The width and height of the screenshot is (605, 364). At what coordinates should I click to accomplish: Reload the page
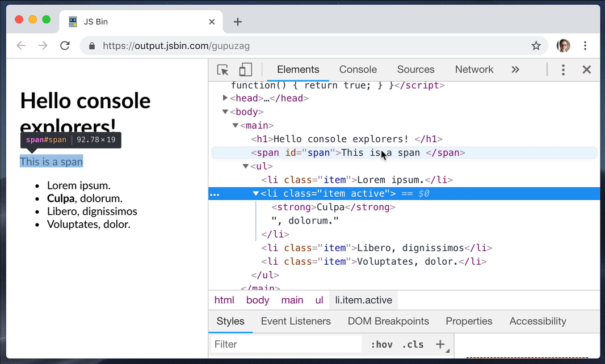pos(65,45)
